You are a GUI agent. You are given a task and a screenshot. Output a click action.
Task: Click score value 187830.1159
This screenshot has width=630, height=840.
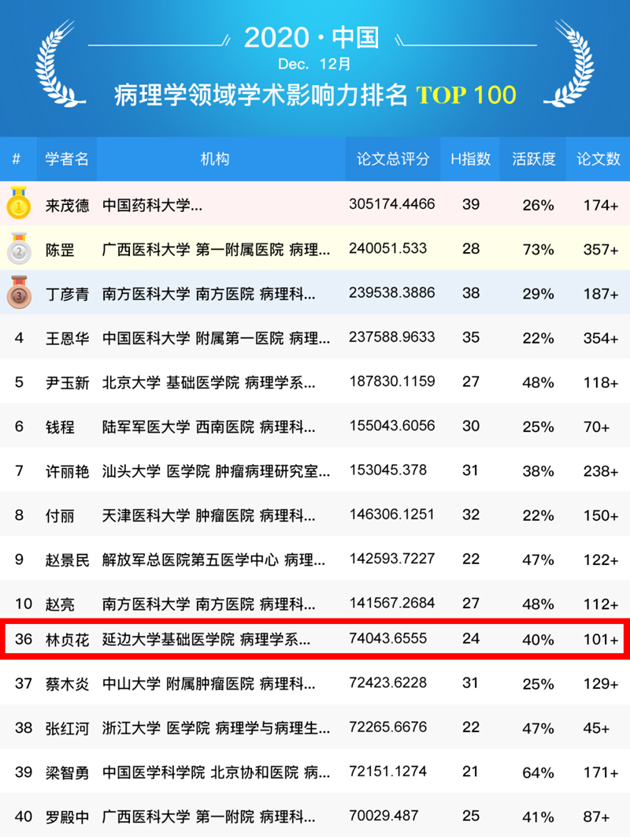pos(392,381)
